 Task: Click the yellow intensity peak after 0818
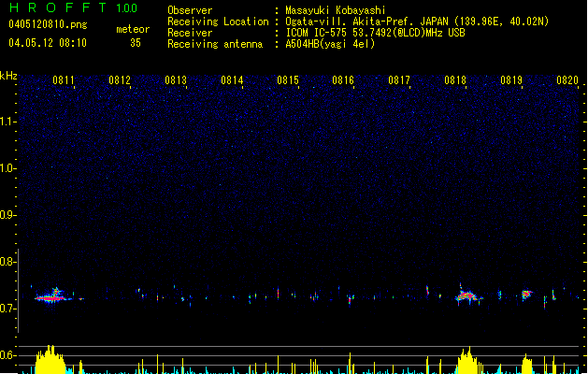pos(467,360)
